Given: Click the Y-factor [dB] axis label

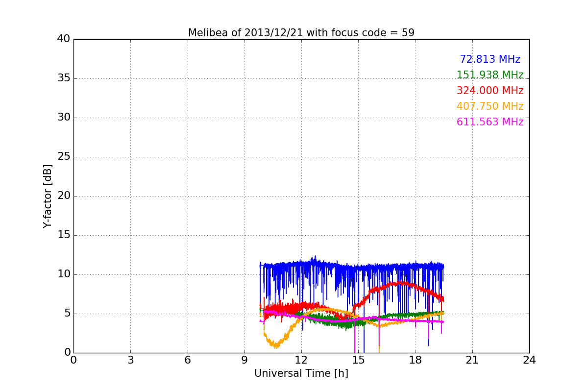Looking at the screenshot, I should 48,196.
